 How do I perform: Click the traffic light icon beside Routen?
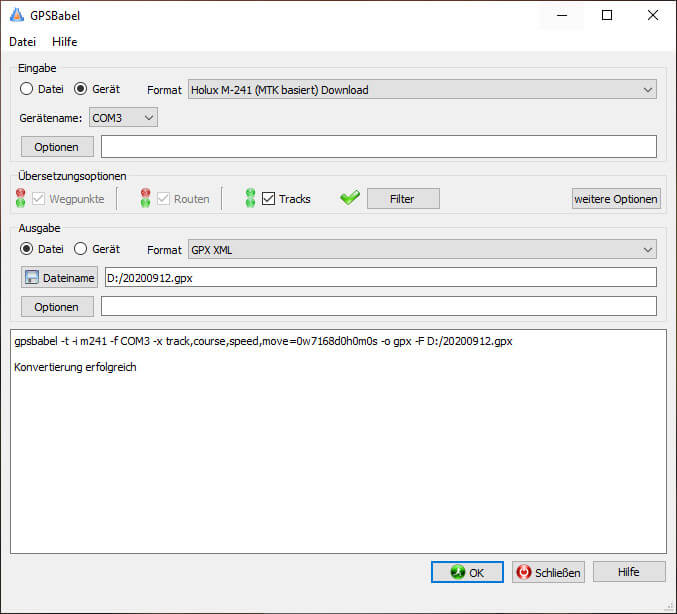(146, 198)
